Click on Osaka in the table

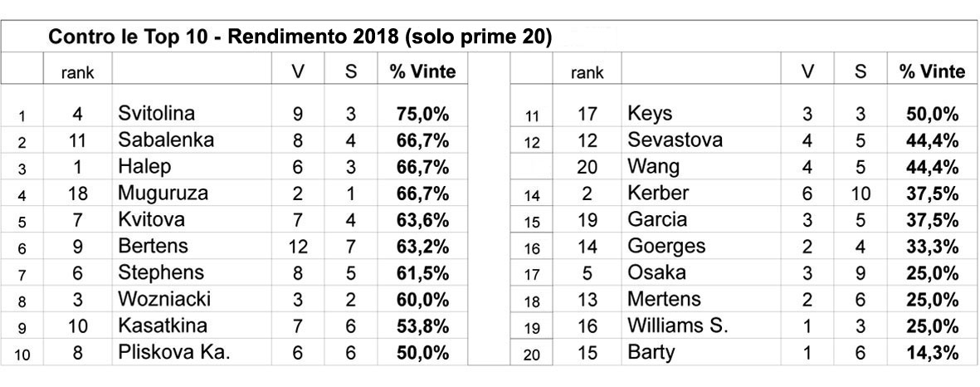tap(656, 273)
